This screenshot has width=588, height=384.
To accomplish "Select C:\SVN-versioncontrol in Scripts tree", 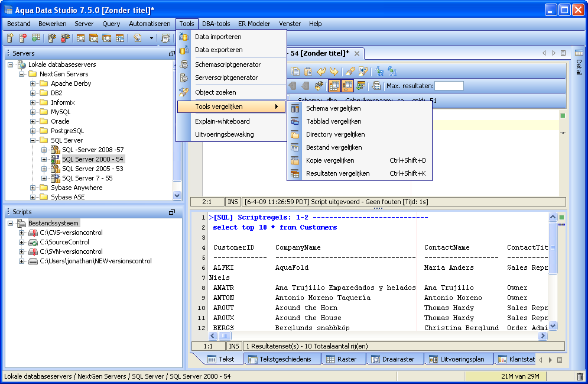I will [x=71, y=251].
